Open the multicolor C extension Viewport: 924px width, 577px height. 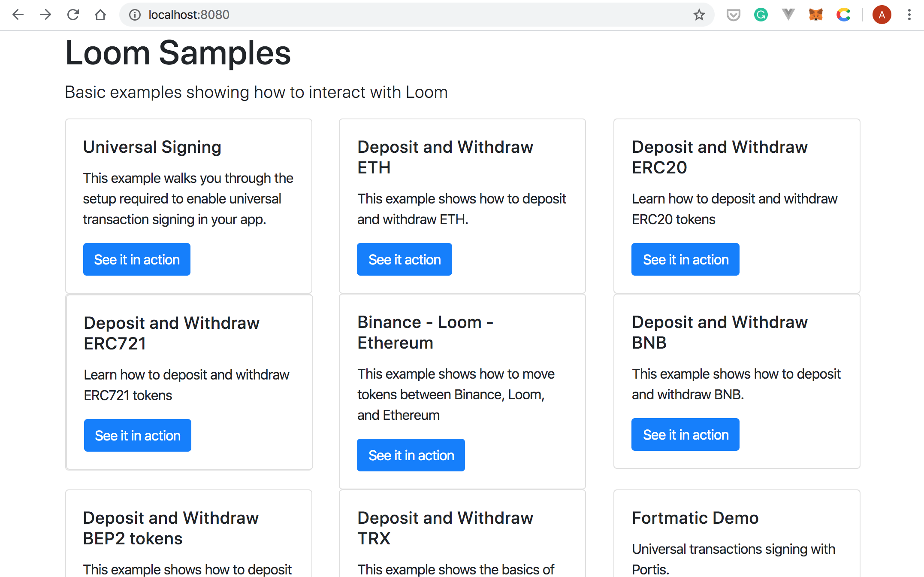843,15
